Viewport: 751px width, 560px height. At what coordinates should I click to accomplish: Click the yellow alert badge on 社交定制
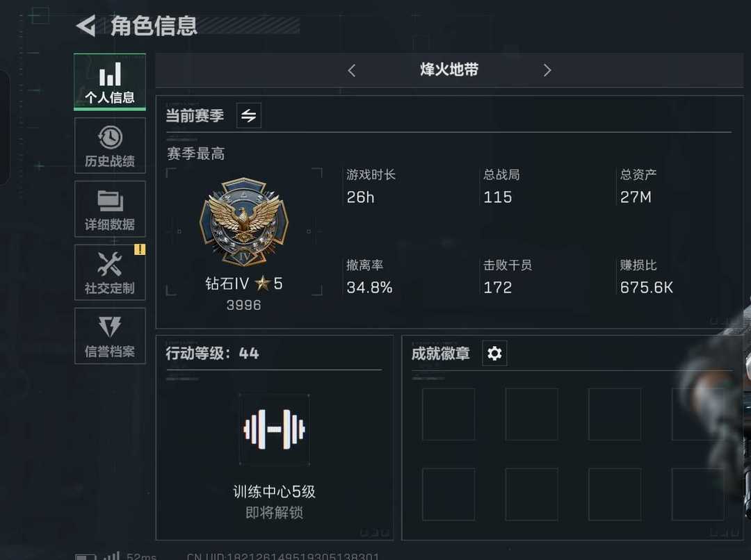[x=140, y=249]
